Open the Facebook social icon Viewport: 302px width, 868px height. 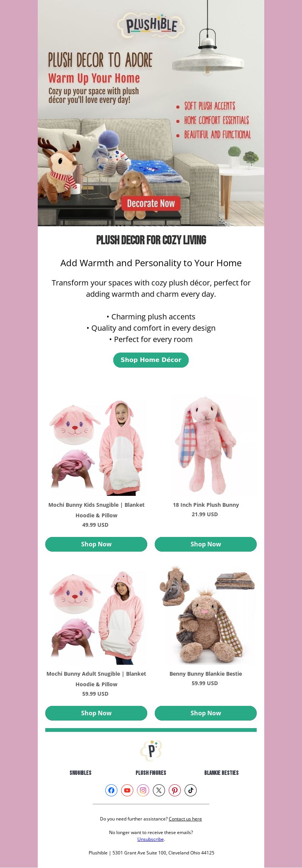click(111, 790)
